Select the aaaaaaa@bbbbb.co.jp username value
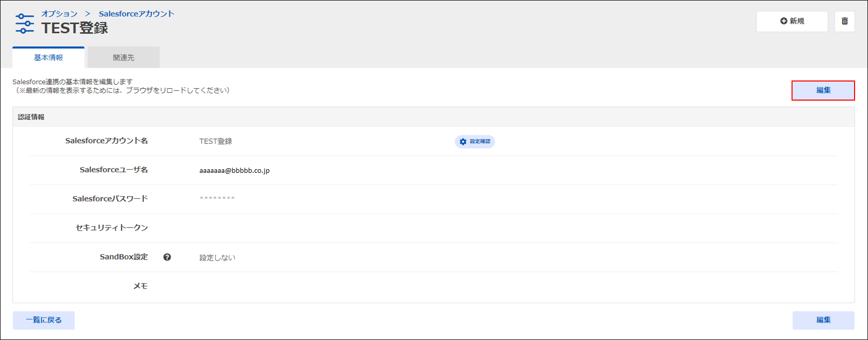The width and height of the screenshot is (868, 340). (x=235, y=170)
